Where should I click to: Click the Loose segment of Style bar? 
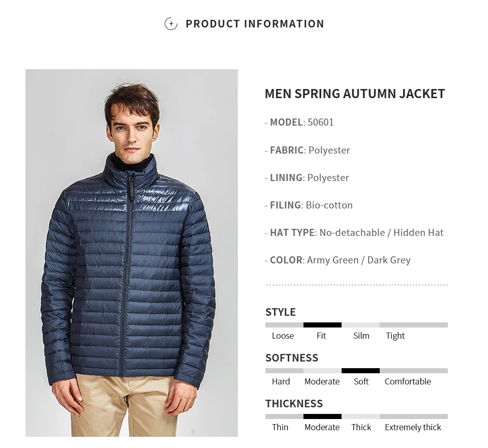(284, 325)
